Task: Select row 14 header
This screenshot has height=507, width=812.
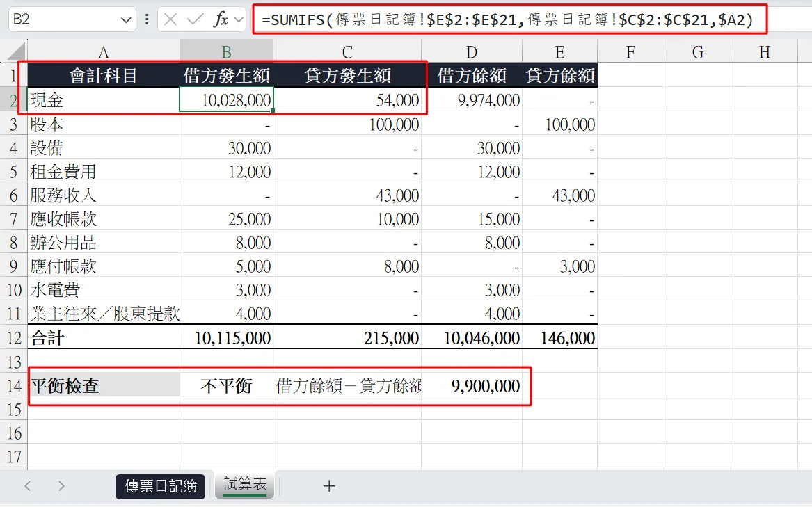Action: pyautogui.click(x=13, y=386)
